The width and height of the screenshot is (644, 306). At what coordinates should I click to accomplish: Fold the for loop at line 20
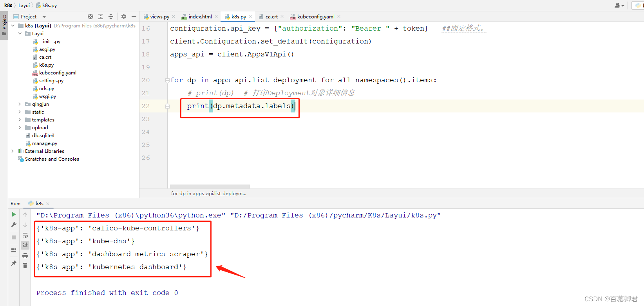pyautogui.click(x=167, y=80)
